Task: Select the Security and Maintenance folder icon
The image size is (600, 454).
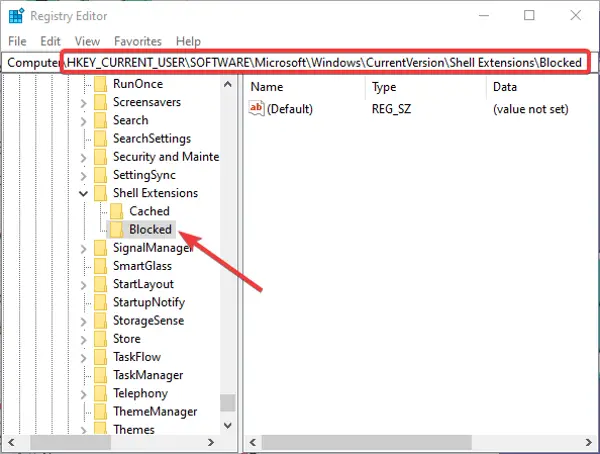Action: click(x=101, y=157)
